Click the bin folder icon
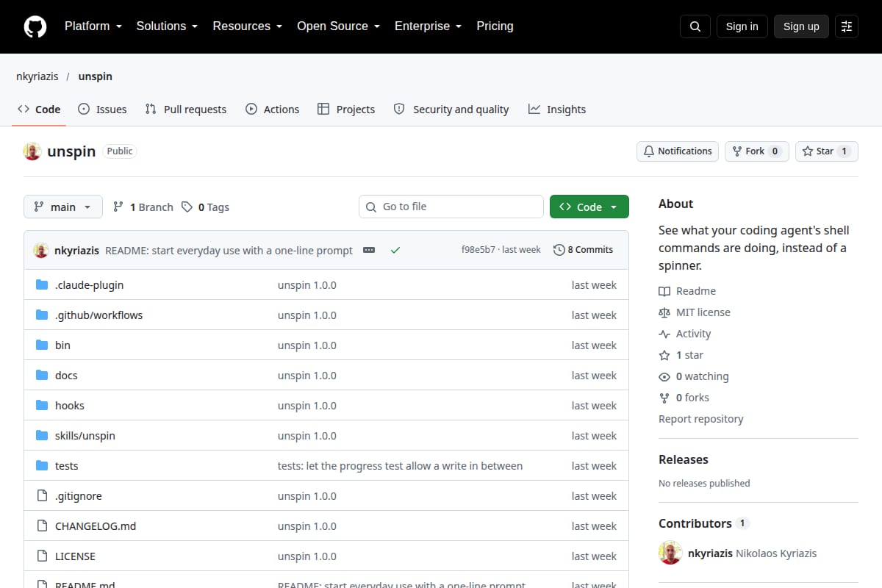This screenshot has height=588, width=882. [42, 345]
